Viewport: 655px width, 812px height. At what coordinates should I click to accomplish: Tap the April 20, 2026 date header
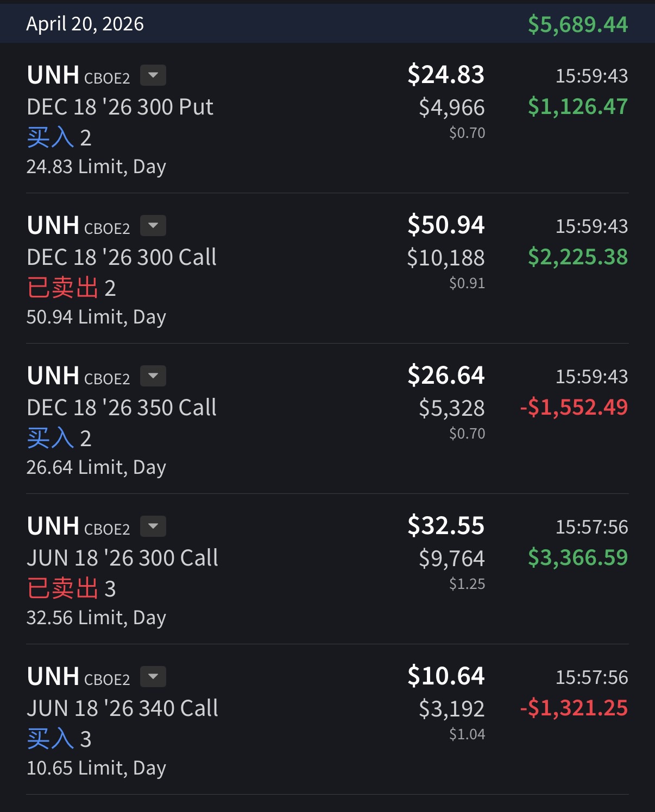[x=85, y=24]
